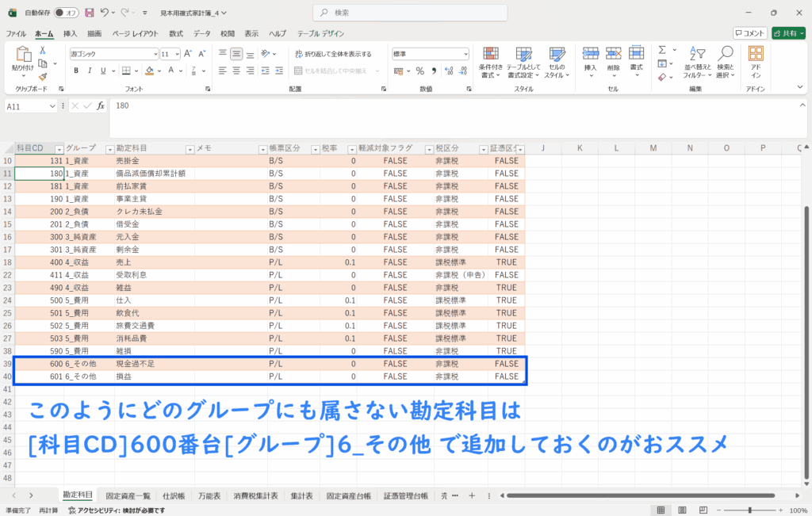Expand the number format dropdown (標準)
Viewport: 812px width, 516px height.
[464, 54]
